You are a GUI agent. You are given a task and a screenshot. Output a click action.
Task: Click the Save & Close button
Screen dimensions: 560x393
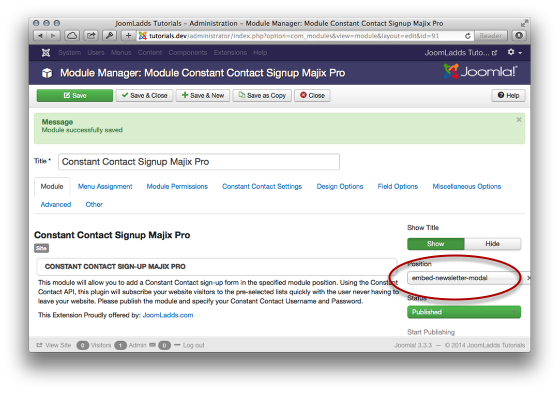(x=145, y=95)
